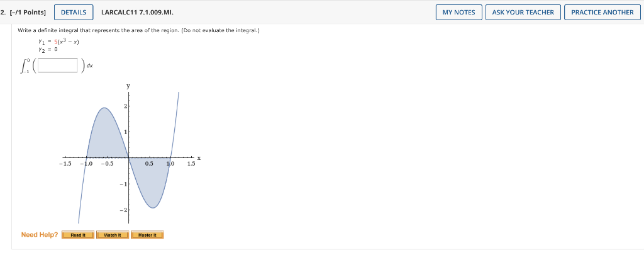The image size is (644, 260).
Task: Click the right shaded region below x-axis
Action: pyautogui.click(x=151, y=178)
